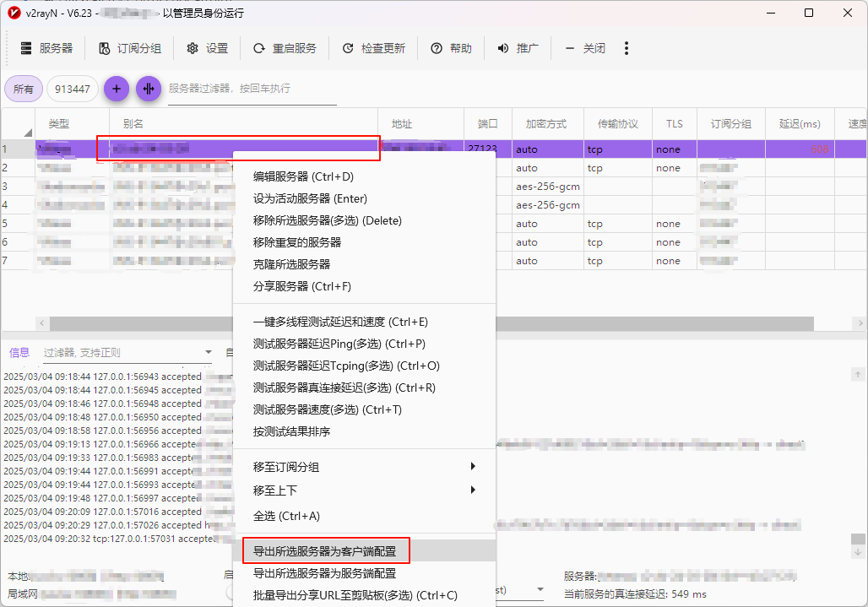868x607 pixels.
Task: Open 设置 gear settings menu
Action: (207, 48)
